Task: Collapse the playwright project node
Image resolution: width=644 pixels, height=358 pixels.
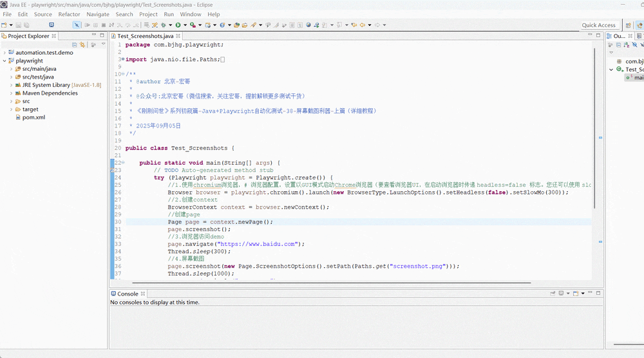Action: click(5, 61)
